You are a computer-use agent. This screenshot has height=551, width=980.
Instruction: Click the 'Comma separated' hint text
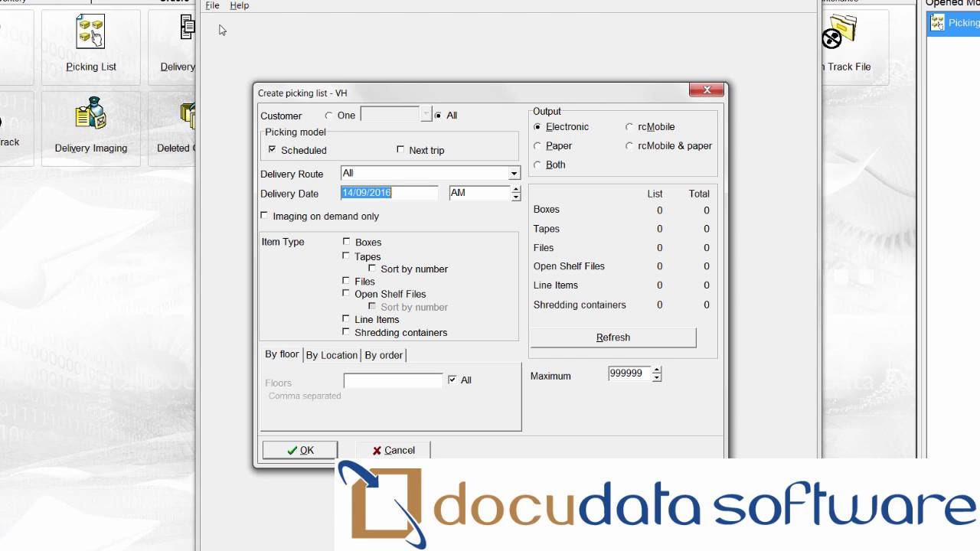[x=305, y=396]
